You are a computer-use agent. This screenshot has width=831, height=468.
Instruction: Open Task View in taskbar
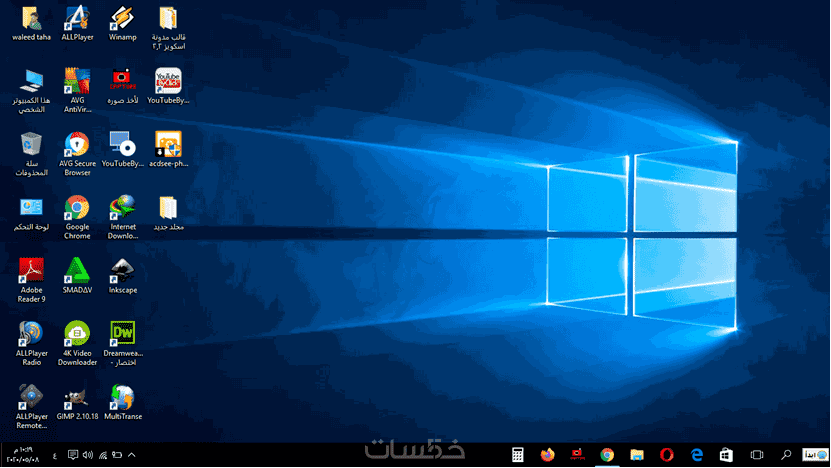pos(757,455)
